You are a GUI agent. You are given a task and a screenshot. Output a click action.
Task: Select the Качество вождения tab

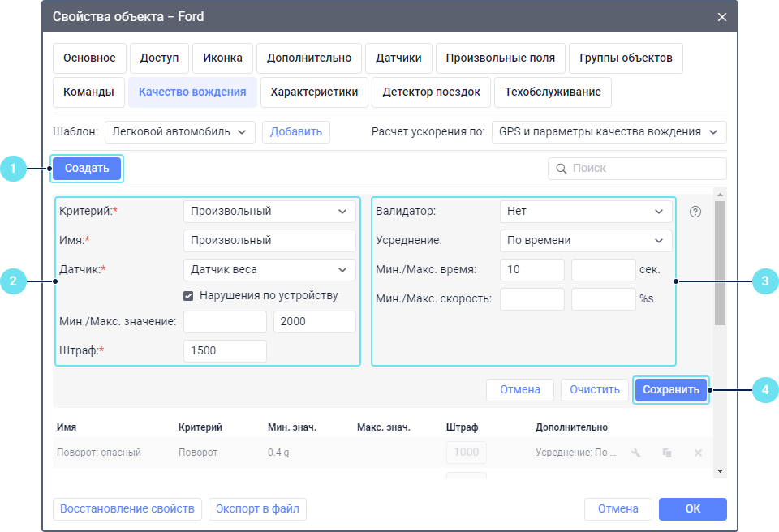(x=192, y=92)
